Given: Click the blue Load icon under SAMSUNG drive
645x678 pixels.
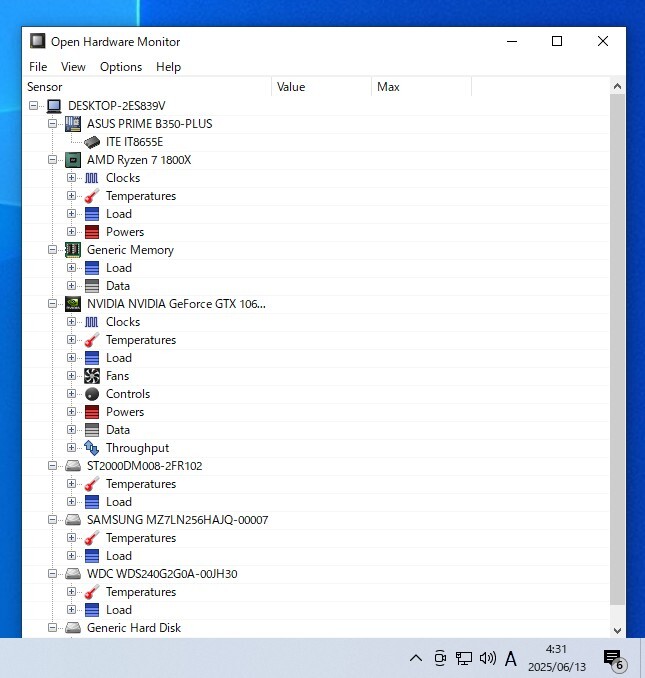Looking at the screenshot, I should tap(92, 556).
